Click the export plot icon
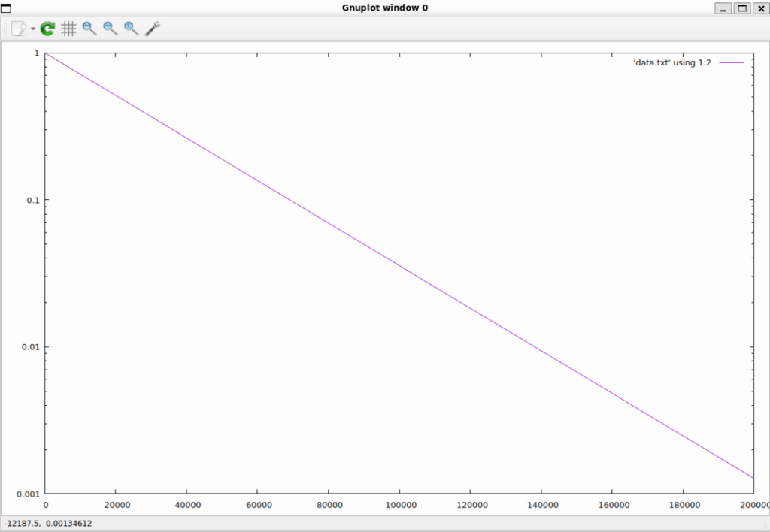 tap(18, 29)
